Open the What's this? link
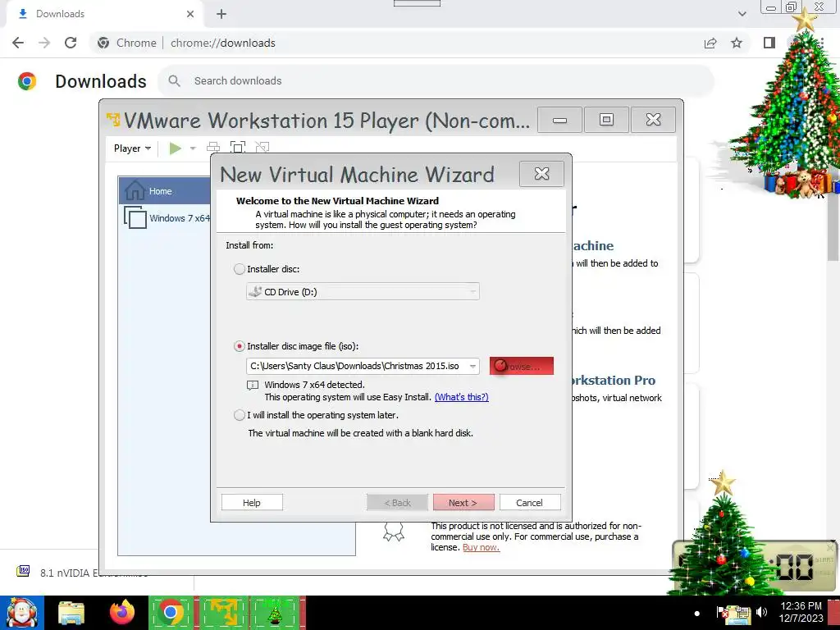Viewport: 840px width, 630px height. (x=461, y=397)
